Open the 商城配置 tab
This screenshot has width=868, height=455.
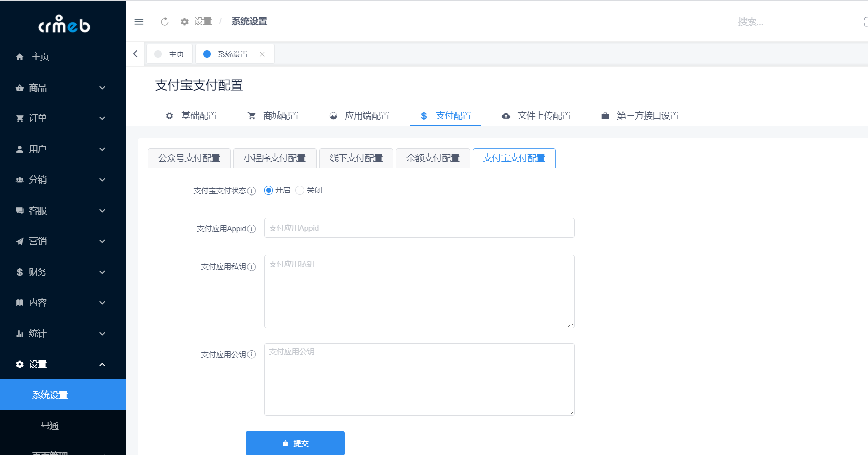point(273,116)
